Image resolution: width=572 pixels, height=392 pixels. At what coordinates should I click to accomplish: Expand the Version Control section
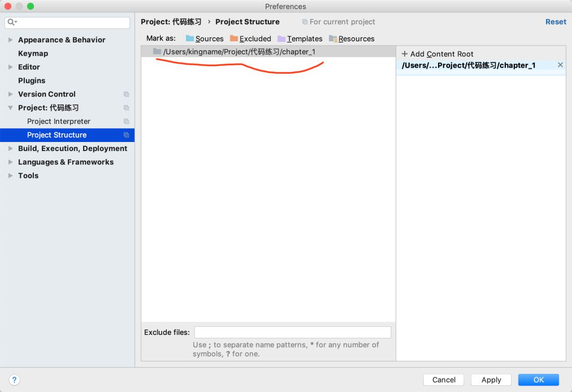click(x=11, y=94)
